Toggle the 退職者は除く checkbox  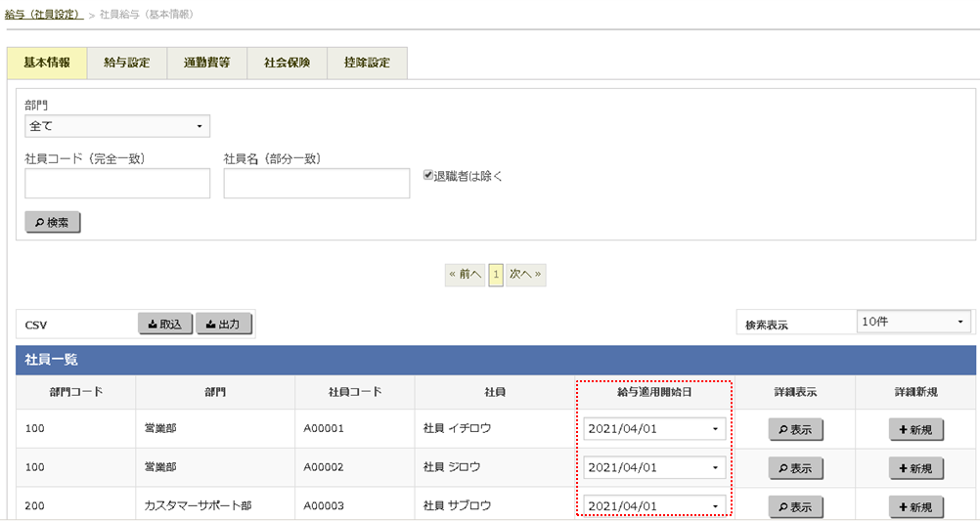pos(428,176)
